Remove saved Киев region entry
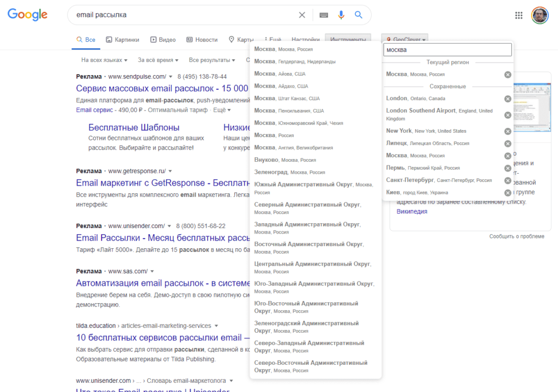The image size is (558, 392). 508,193
